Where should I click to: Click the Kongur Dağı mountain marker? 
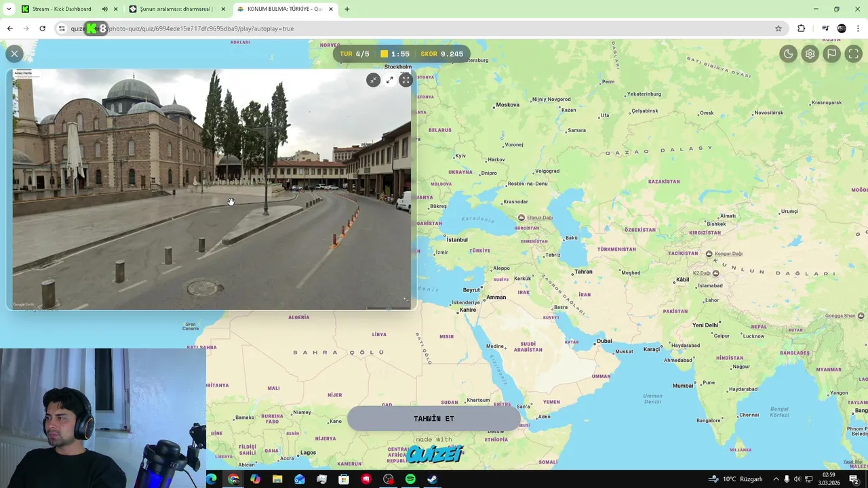point(709,253)
